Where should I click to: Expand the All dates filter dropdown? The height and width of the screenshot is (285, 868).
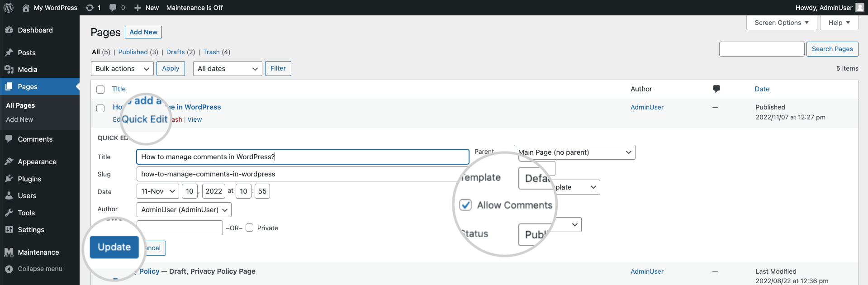[228, 69]
